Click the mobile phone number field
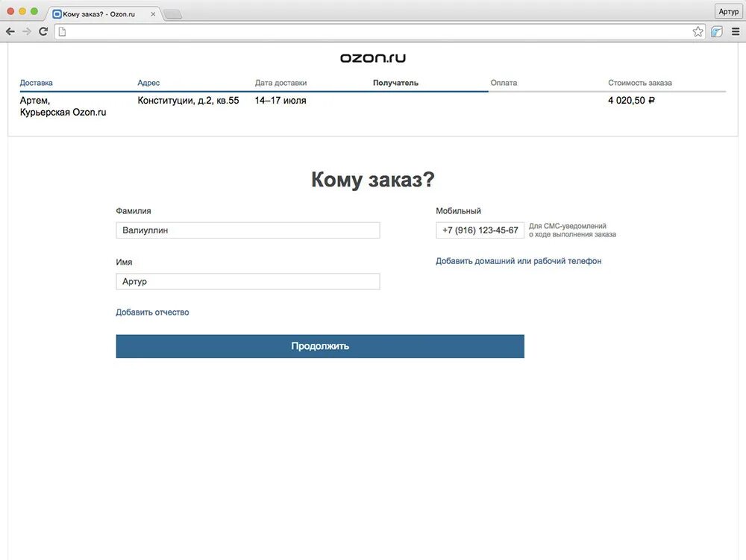Image resolution: width=746 pixels, height=560 pixels. [480, 230]
